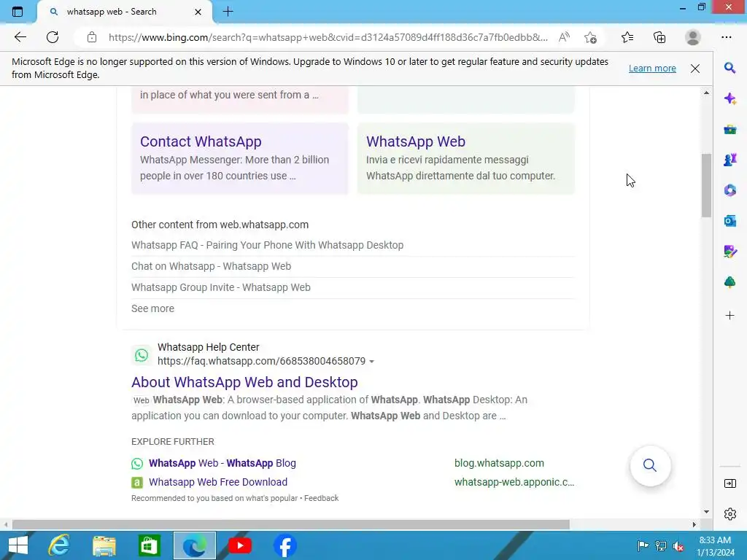Image resolution: width=747 pixels, height=560 pixels.
Task: Open a new browser tab
Action: [x=228, y=12]
